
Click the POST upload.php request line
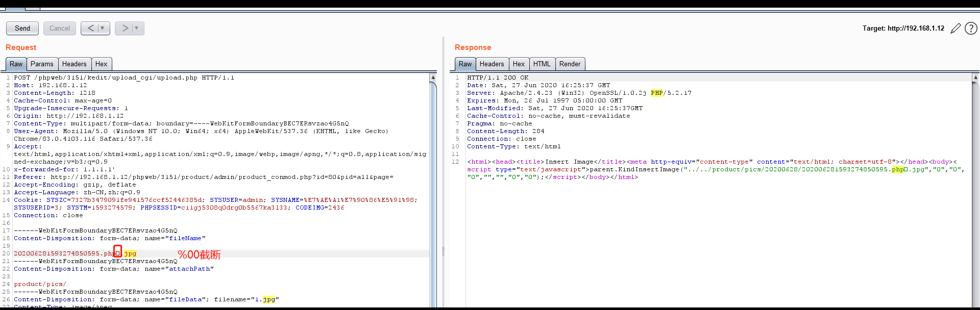(124, 77)
